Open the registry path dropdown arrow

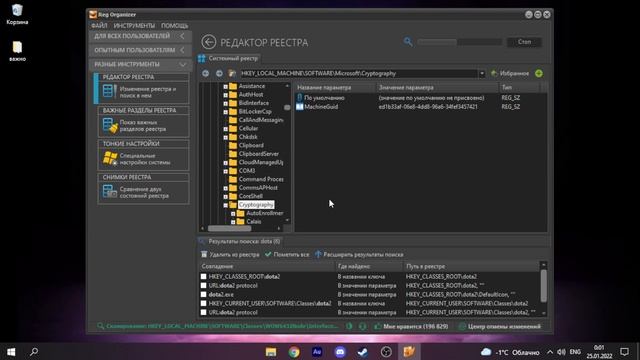pos(482,73)
